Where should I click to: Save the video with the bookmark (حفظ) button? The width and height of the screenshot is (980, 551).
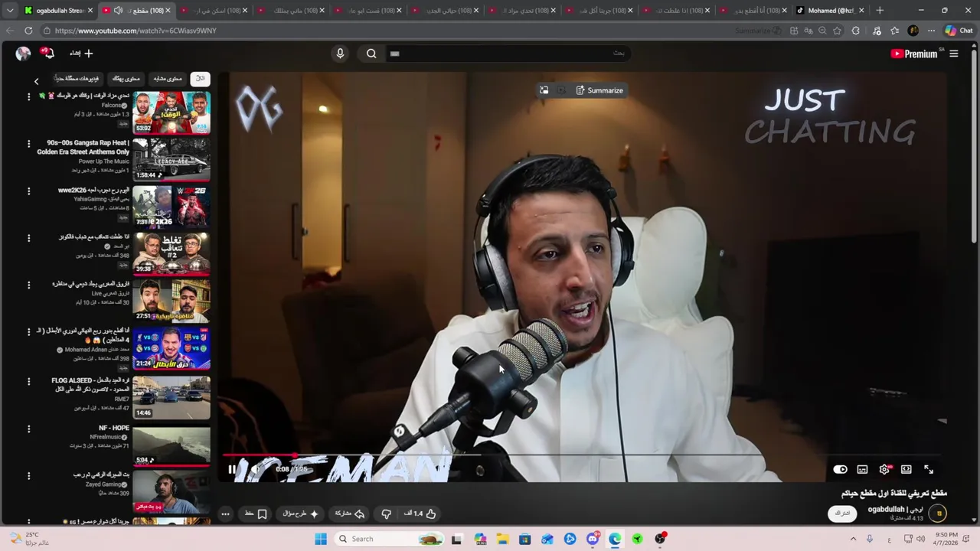(256, 514)
